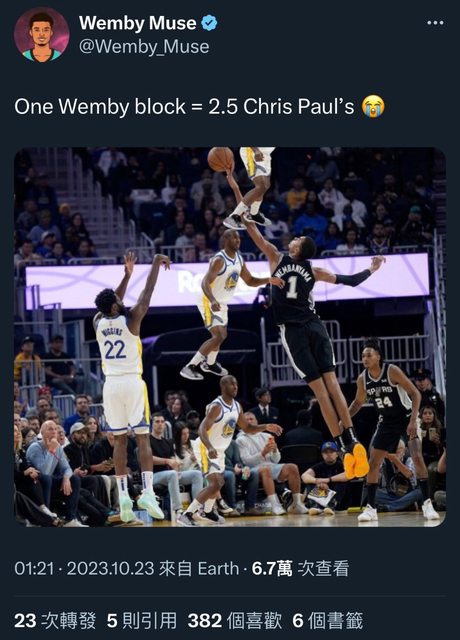460x640 pixels.
Task: Click the crying face emoji in tweet
Action: (x=373, y=107)
